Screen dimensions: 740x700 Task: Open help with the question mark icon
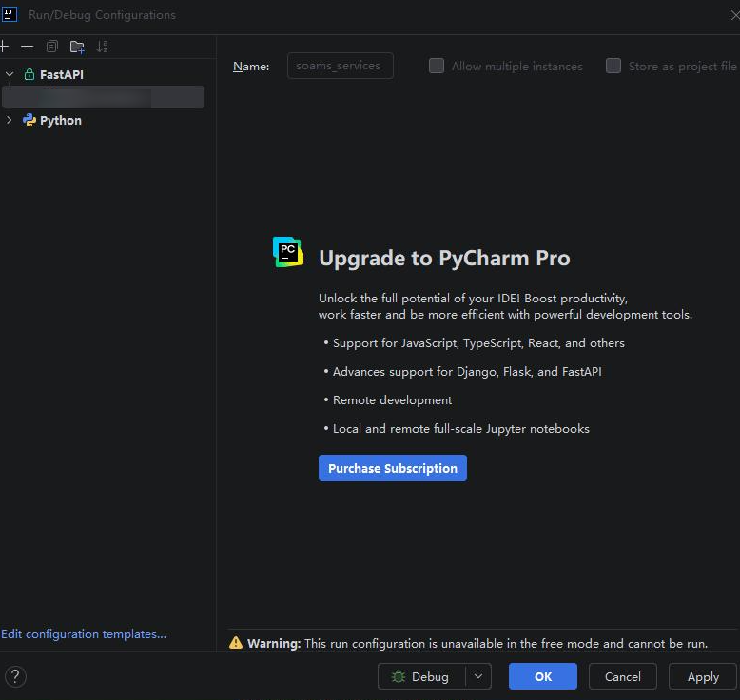click(16, 677)
